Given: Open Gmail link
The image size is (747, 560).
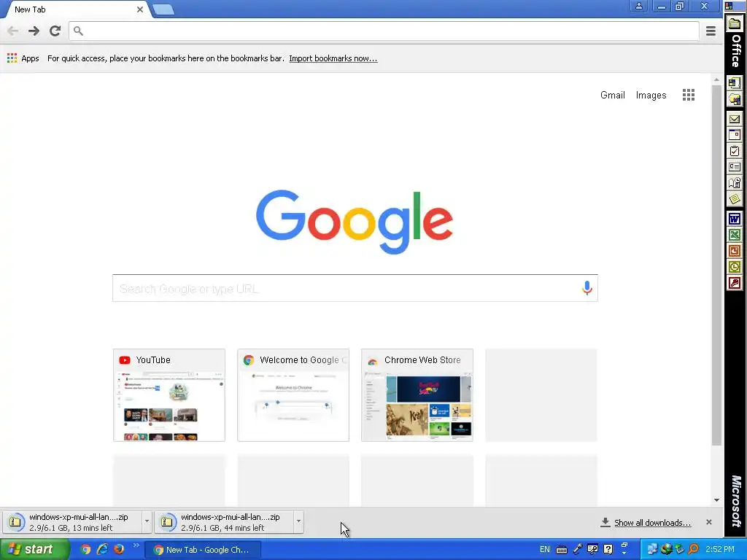Looking at the screenshot, I should [612, 96].
